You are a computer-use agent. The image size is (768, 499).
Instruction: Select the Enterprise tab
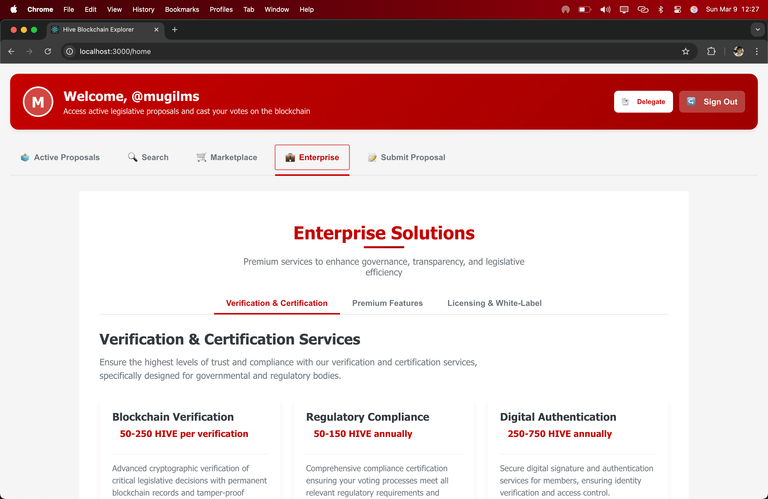coord(312,157)
